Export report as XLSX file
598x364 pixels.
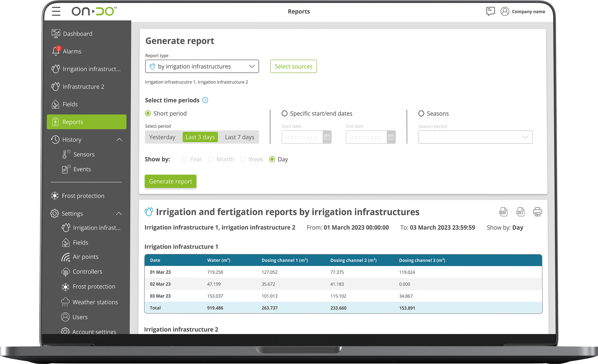tap(503, 212)
